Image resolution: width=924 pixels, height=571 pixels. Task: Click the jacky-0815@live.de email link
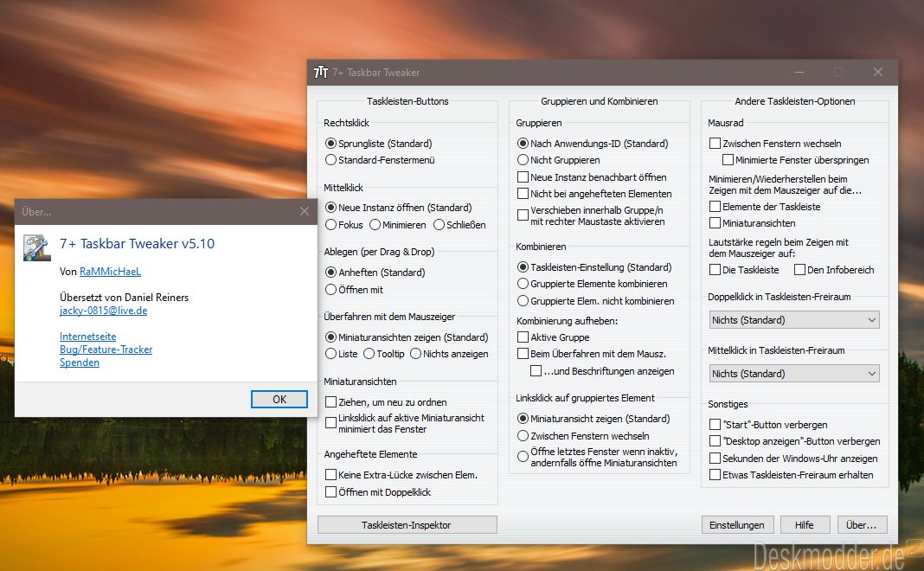coord(103,311)
